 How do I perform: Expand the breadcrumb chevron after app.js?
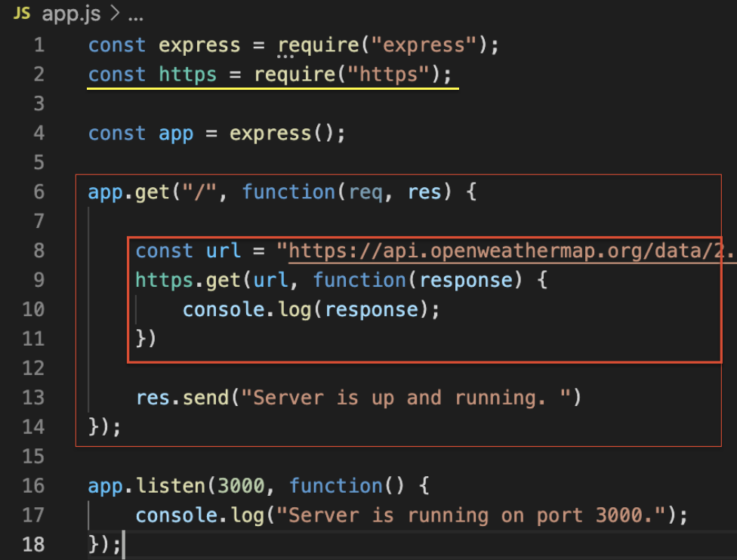[x=115, y=13]
